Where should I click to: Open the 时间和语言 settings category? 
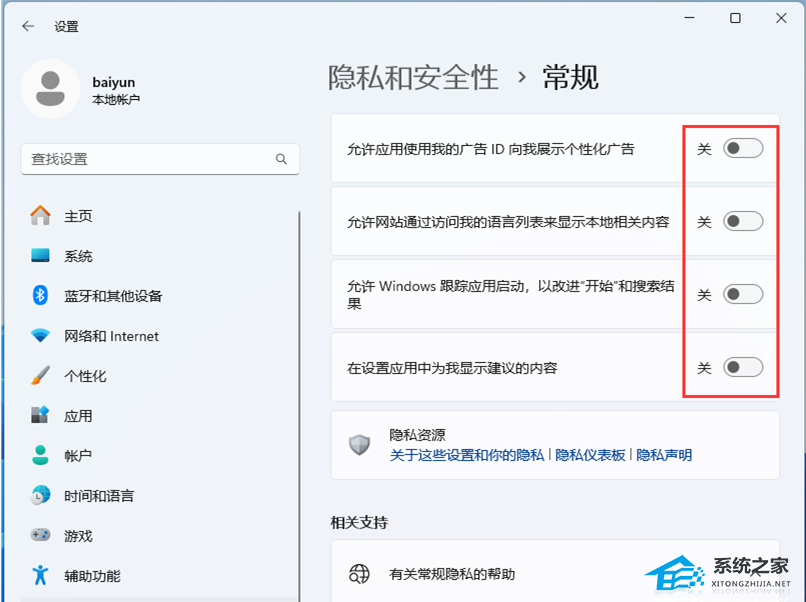[x=98, y=496]
